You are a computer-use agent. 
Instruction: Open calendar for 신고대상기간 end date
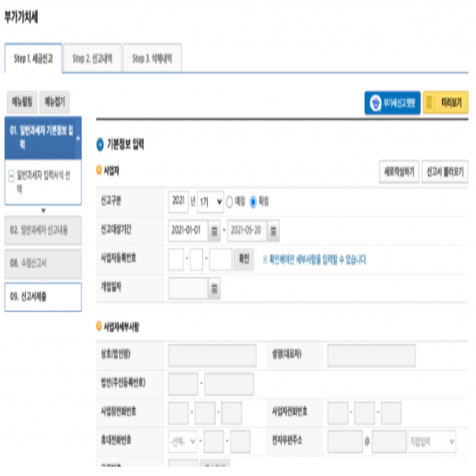click(274, 231)
